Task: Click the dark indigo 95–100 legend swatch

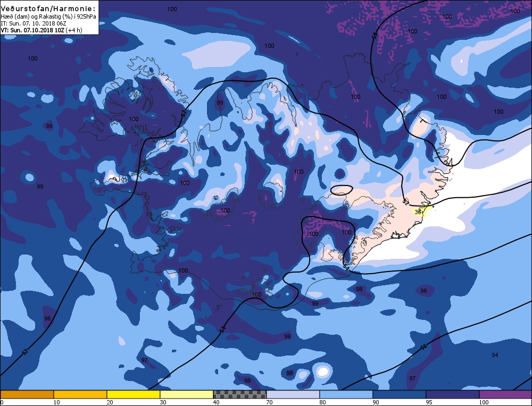Action: (x=453, y=394)
